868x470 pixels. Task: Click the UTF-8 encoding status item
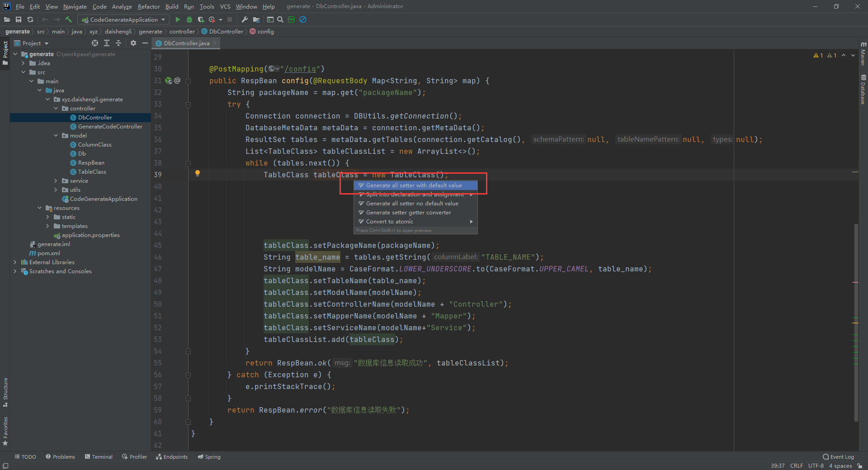(816, 465)
